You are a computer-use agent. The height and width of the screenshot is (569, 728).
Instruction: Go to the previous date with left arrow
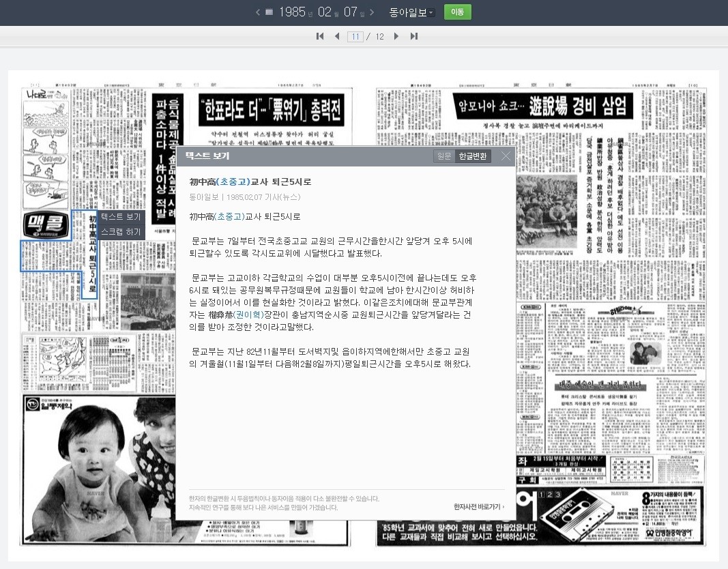click(x=257, y=12)
